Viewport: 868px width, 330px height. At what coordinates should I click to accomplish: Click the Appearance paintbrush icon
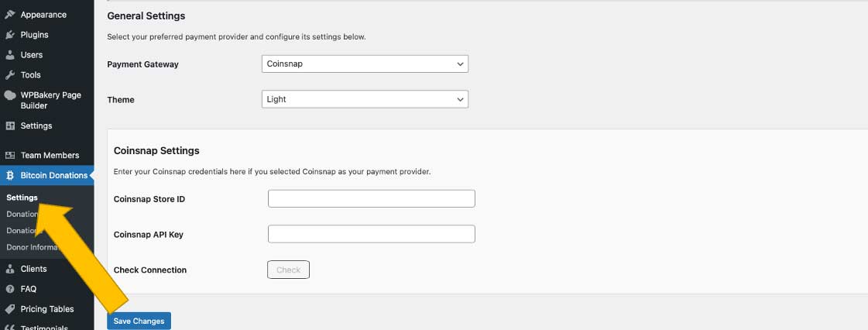tap(10, 15)
